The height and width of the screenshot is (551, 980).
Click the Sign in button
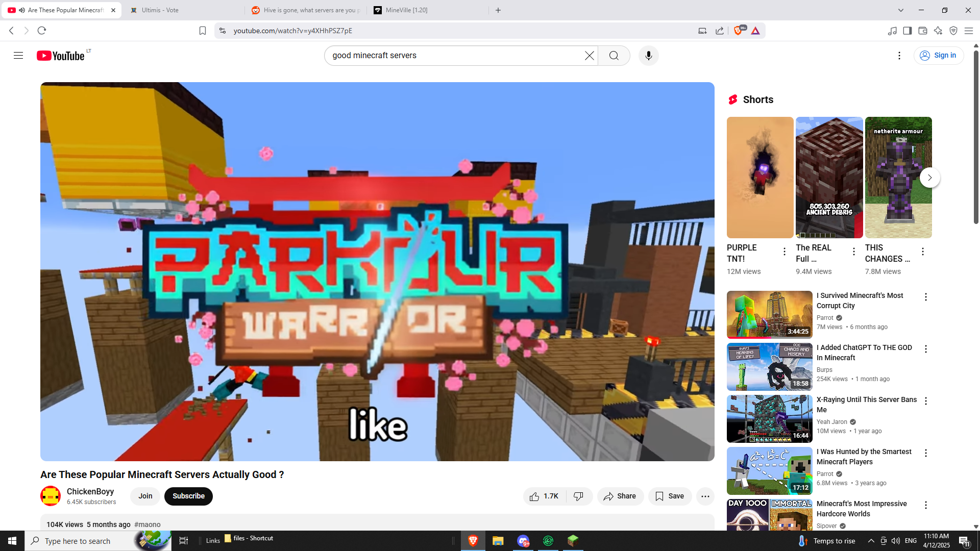(x=938, y=56)
